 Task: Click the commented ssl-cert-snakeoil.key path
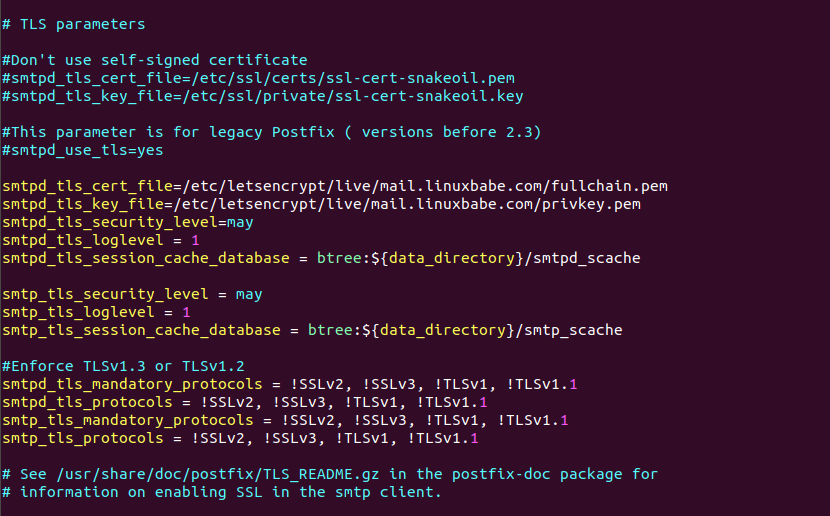pyautogui.click(x=361, y=96)
